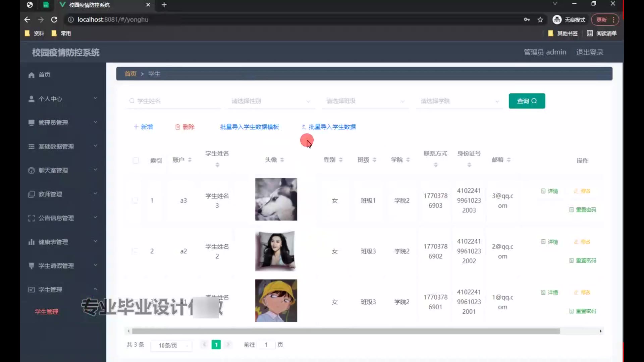Image resolution: width=644 pixels, height=362 pixels.
Task: Click the 详情 icon for student a3
Action: click(x=543, y=191)
